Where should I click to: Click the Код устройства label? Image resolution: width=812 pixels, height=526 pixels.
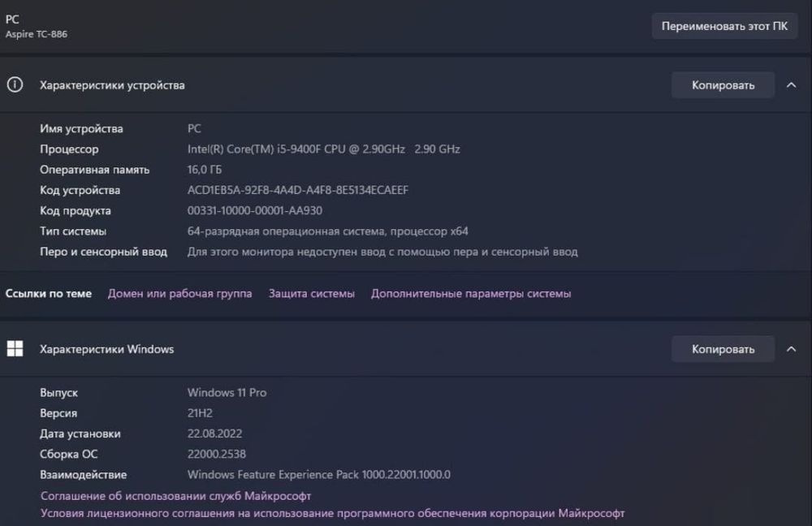click(80, 190)
